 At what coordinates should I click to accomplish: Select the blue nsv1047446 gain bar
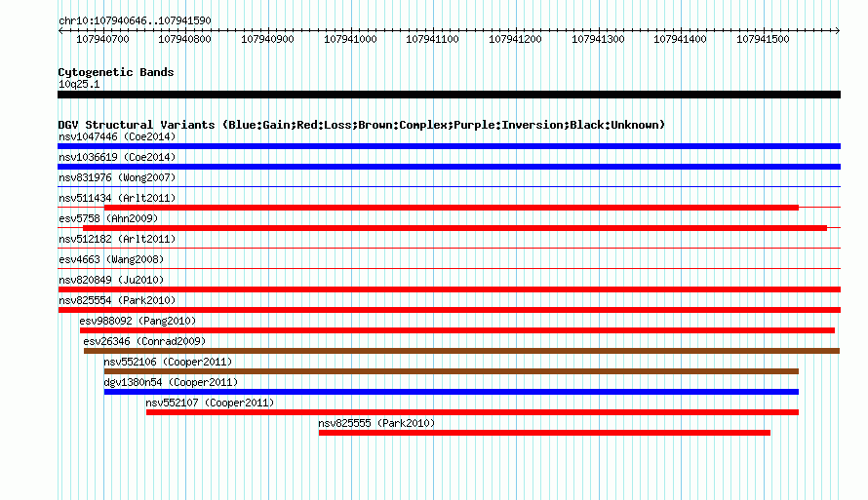(449, 146)
